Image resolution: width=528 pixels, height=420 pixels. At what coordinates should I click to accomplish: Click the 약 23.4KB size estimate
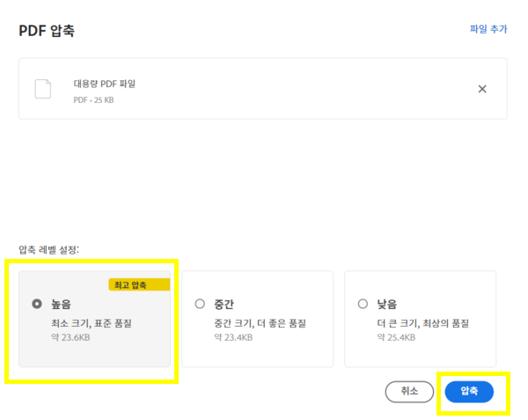point(233,337)
